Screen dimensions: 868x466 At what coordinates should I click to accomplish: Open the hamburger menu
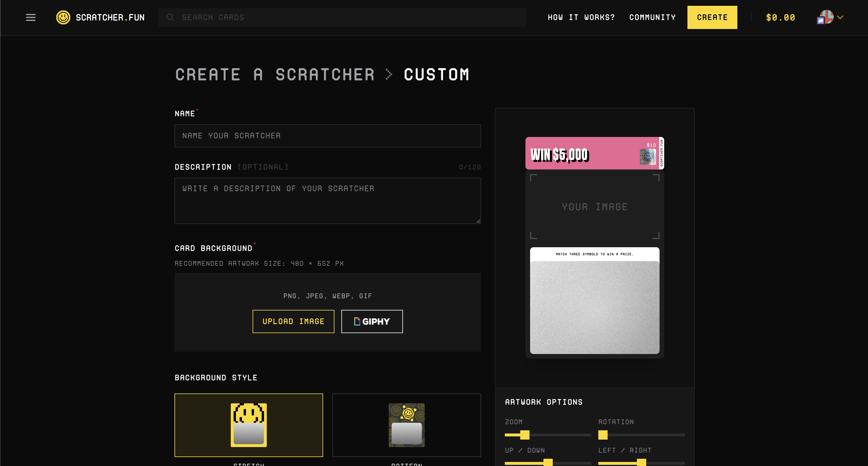pos(31,17)
